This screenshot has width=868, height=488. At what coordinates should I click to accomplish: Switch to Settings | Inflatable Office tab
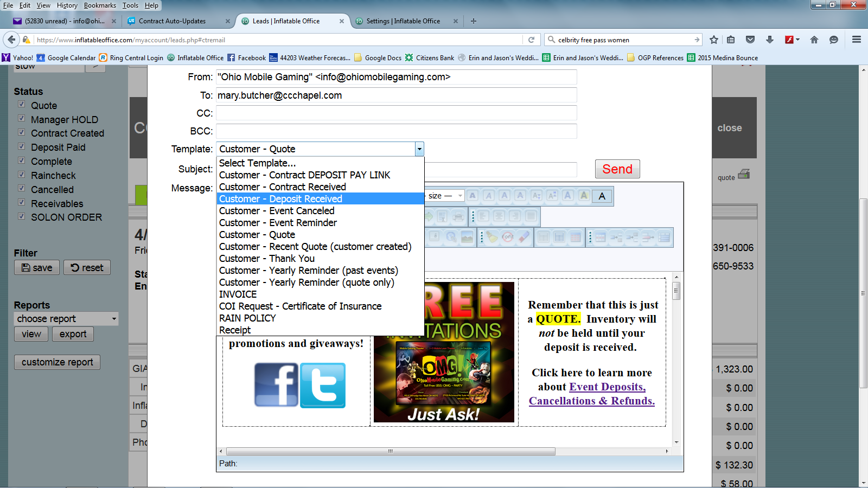(403, 21)
